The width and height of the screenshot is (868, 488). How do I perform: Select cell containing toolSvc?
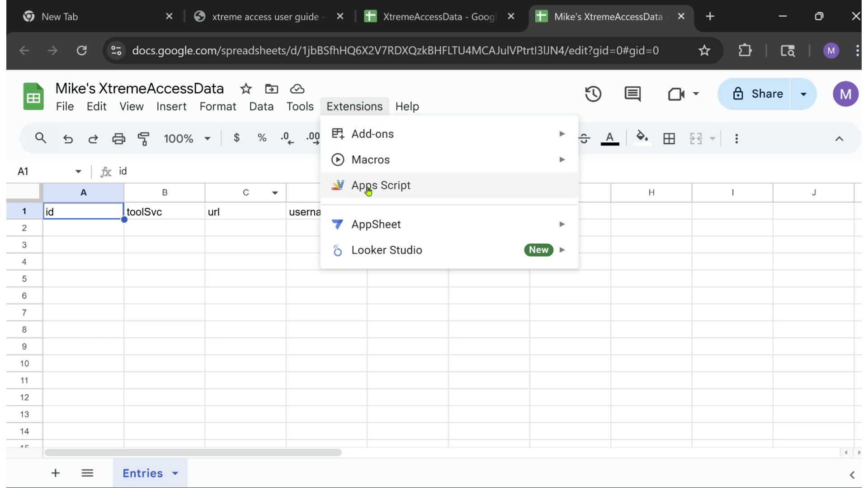point(165,211)
